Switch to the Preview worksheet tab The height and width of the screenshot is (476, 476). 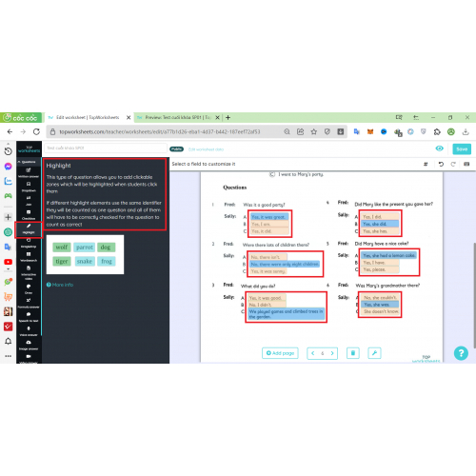point(178,117)
